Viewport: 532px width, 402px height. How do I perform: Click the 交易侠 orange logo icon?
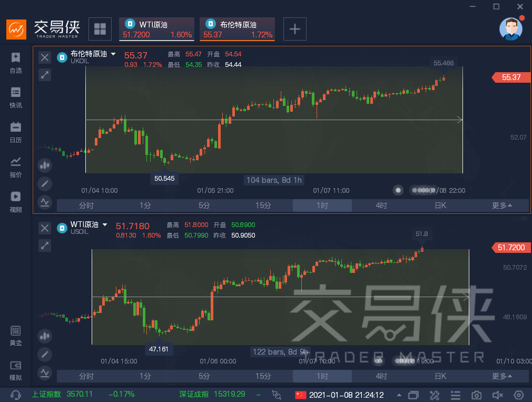pyautogui.click(x=16, y=29)
